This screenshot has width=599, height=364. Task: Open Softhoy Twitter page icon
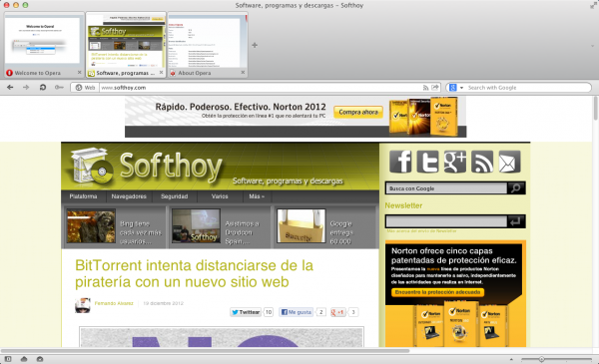coord(427,162)
